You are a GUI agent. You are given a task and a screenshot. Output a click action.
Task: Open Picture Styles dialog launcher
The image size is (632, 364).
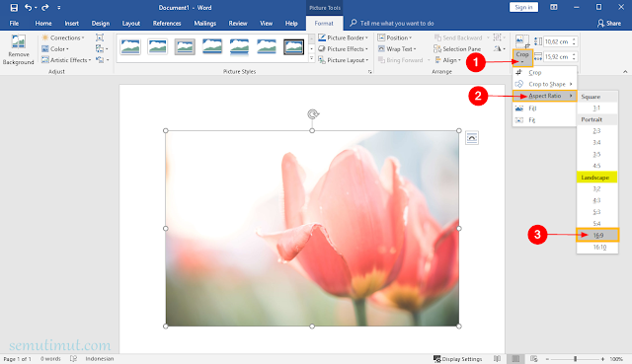(x=370, y=72)
